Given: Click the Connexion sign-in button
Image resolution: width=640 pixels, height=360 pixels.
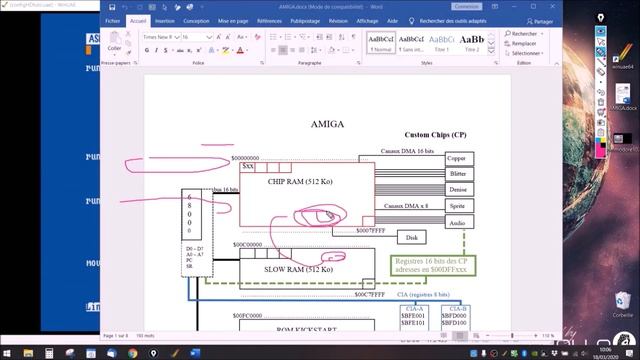Looking at the screenshot, I should pos(467,7).
